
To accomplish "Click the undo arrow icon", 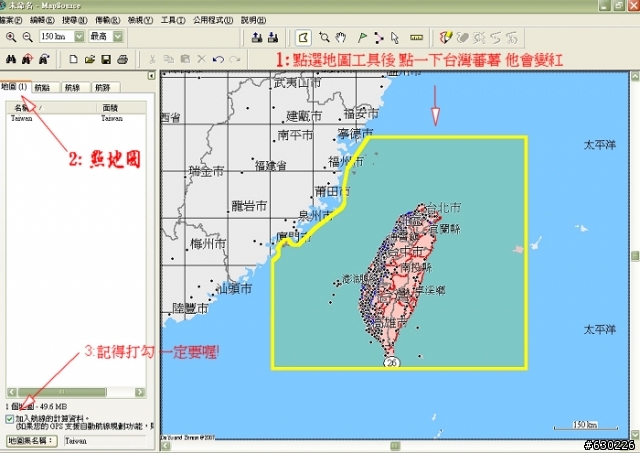I will [x=218, y=60].
